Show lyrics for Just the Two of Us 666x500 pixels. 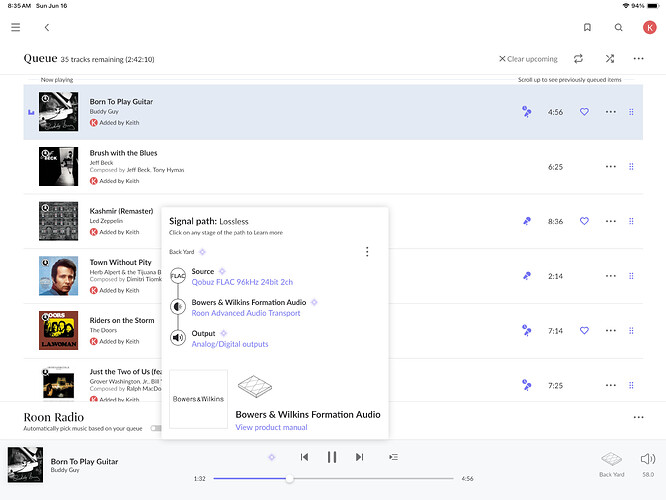527,385
